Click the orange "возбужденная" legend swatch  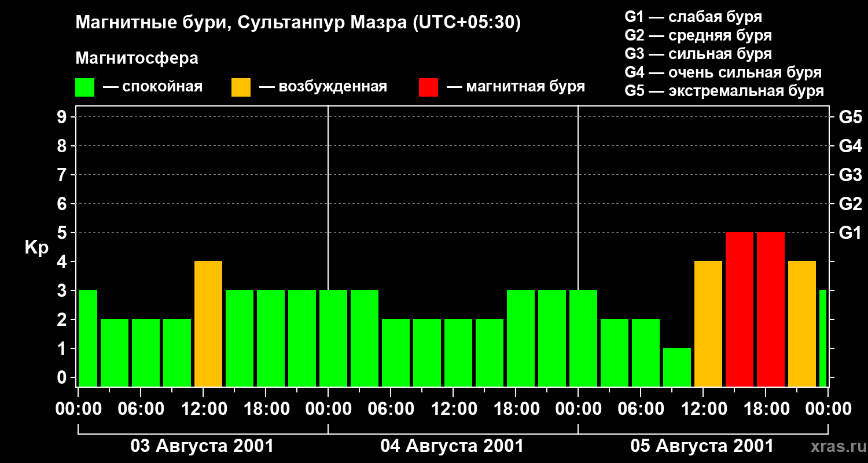241,87
